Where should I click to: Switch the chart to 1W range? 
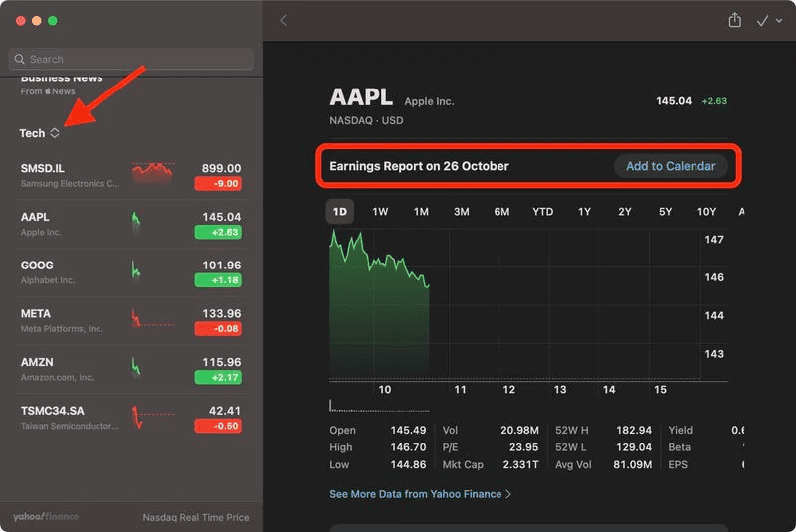click(x=380, y=211)
